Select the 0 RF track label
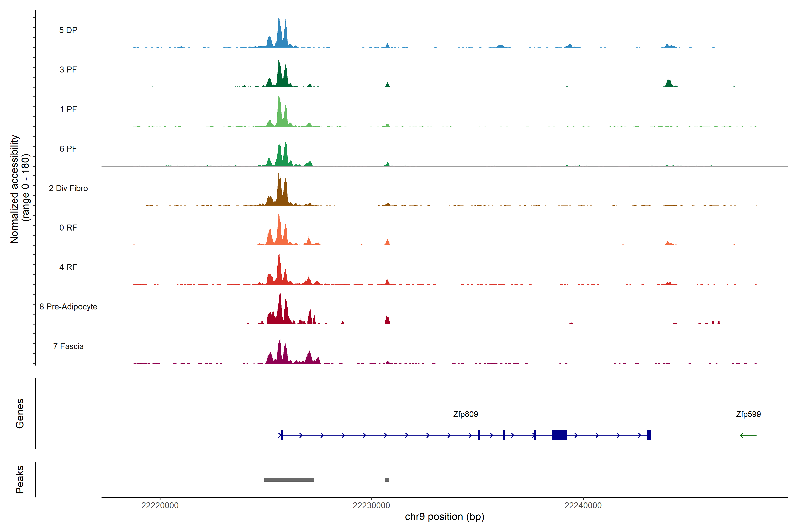This screenshot has width=798, height=532. (x=68, y=228)
